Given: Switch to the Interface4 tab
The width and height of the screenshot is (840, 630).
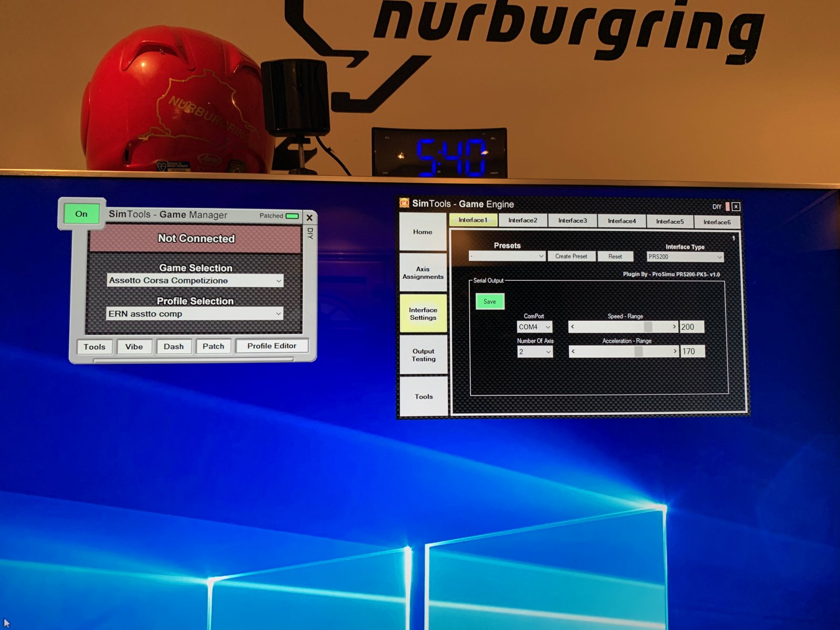Looking at the screenshot, I should tap(622, 221).
